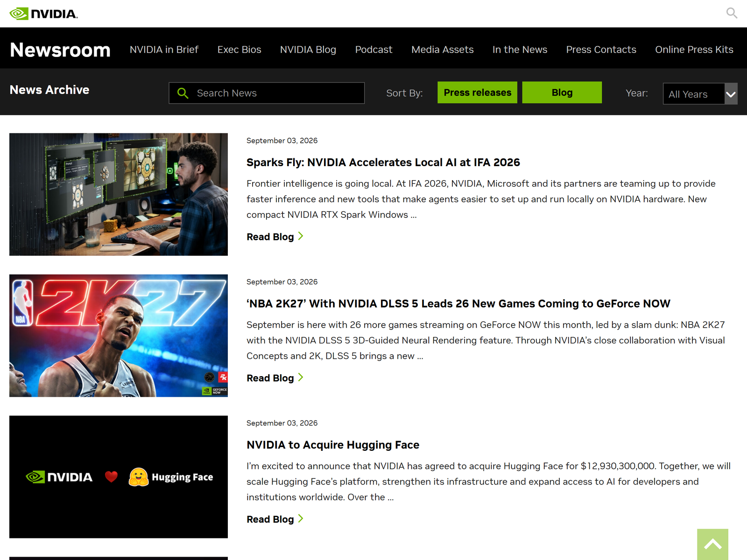The image size is (747, 560).
Task: Click the IFA article date September 03, 2026
Action: tap(282, 140)
